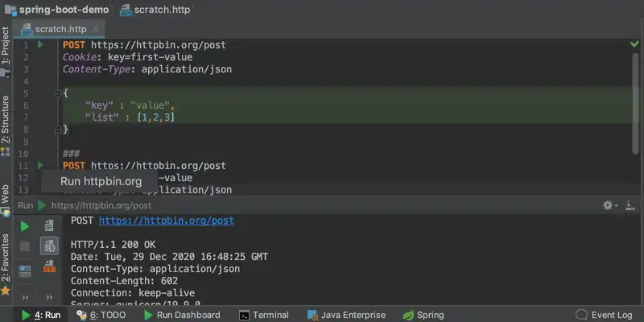
Task: Open the 6: TODO tool window
Action: click(x=101, y=315)
